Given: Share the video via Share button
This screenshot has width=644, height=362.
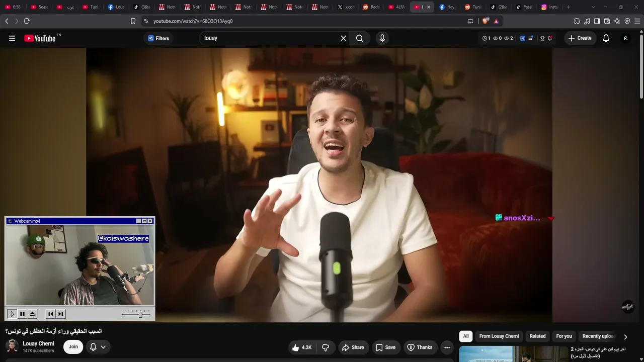Looking at the screenshot, I should 353,347.
